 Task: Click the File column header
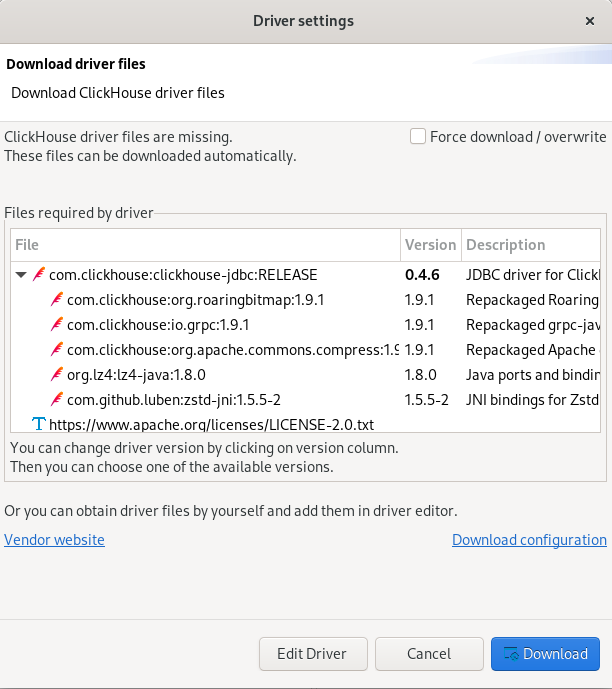tap(200, 245)
